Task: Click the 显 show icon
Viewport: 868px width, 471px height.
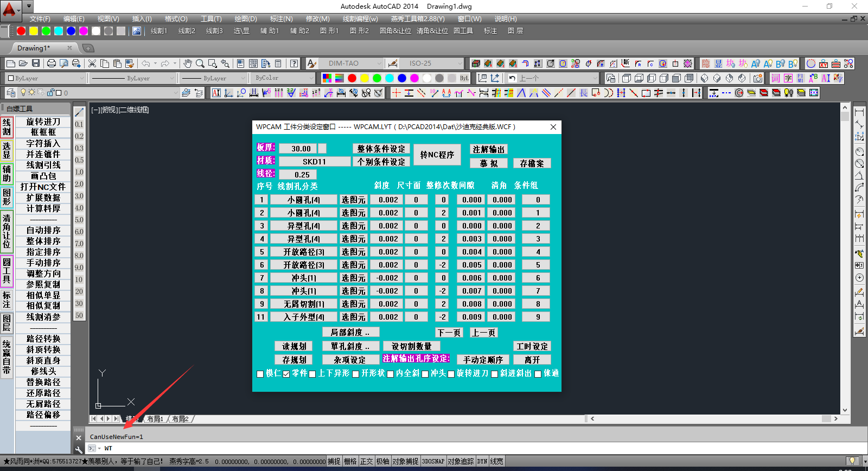Action: pos(718,63)
